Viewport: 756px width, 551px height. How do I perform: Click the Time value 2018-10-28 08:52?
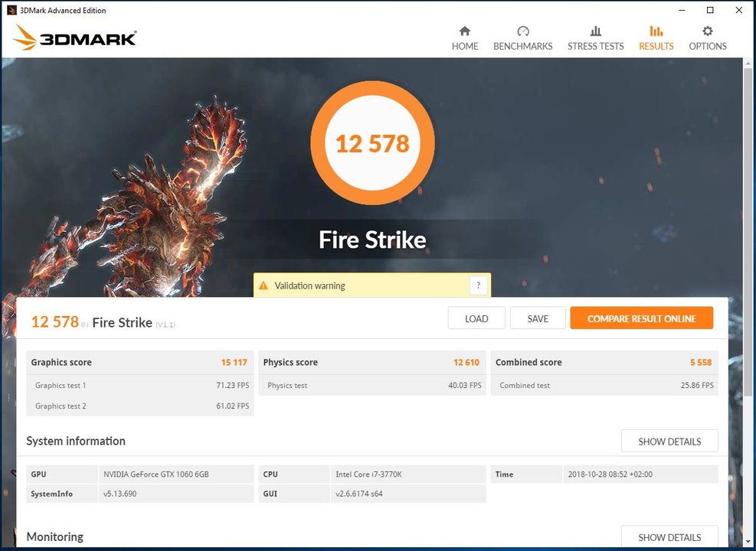pyautogui.click(x=610, y=474)
